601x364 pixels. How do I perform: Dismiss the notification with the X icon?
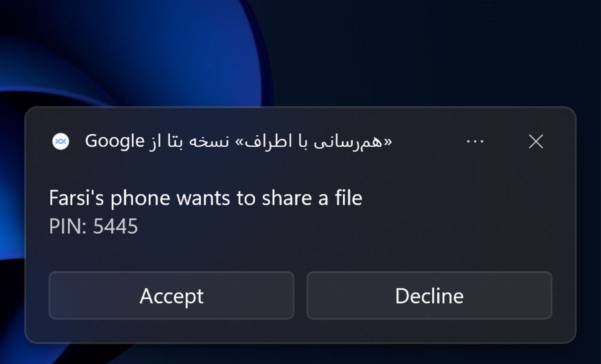[x=536, y=141]
